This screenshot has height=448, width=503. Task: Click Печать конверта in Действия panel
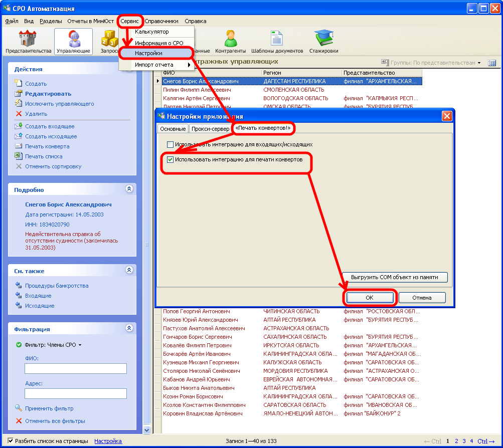[47, 146]
